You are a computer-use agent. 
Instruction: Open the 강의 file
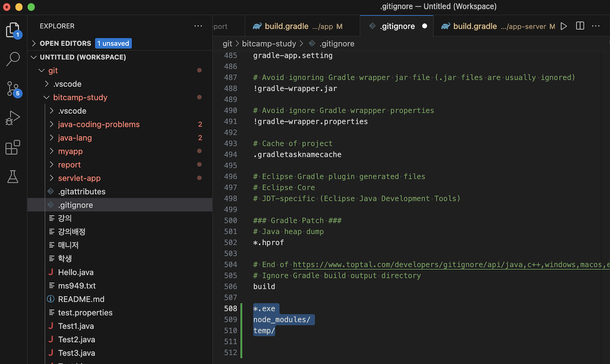[65, 218]
